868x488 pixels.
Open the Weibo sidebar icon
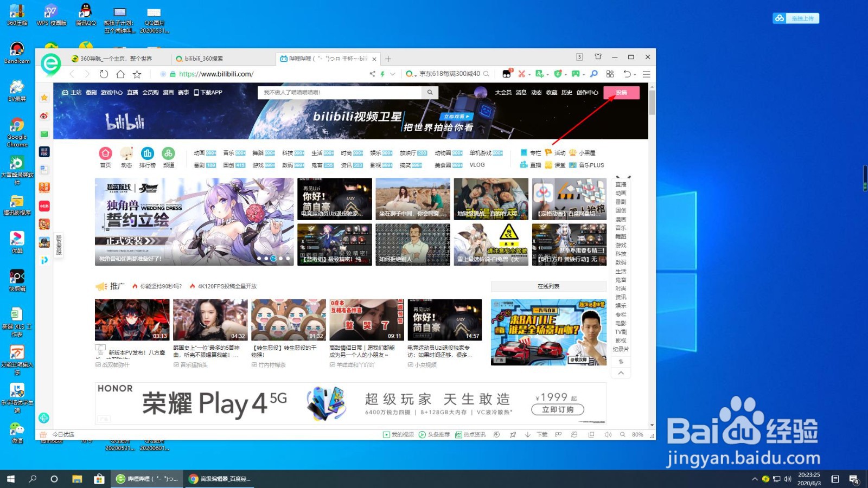click(44, 115)
